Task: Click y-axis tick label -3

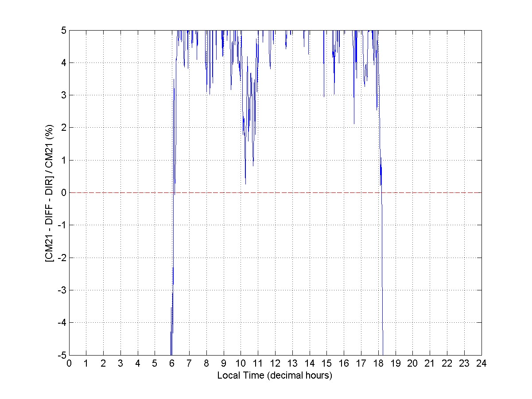Action: coord(63,290)
